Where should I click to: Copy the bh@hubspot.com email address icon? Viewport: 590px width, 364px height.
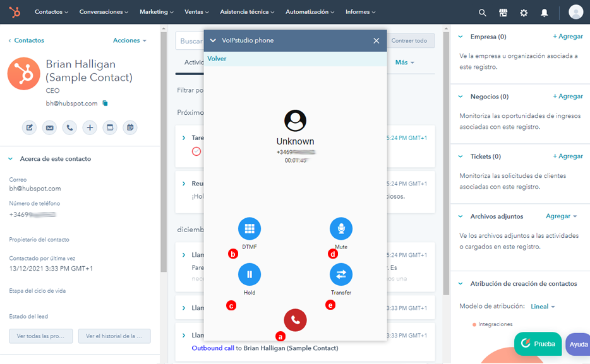click(x=105, y=103)
